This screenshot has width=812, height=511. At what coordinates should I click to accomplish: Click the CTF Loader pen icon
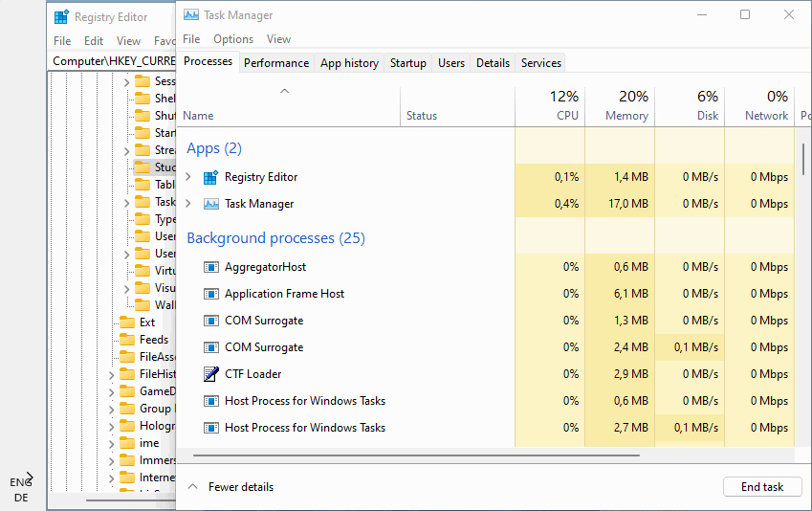pos(210,373)
